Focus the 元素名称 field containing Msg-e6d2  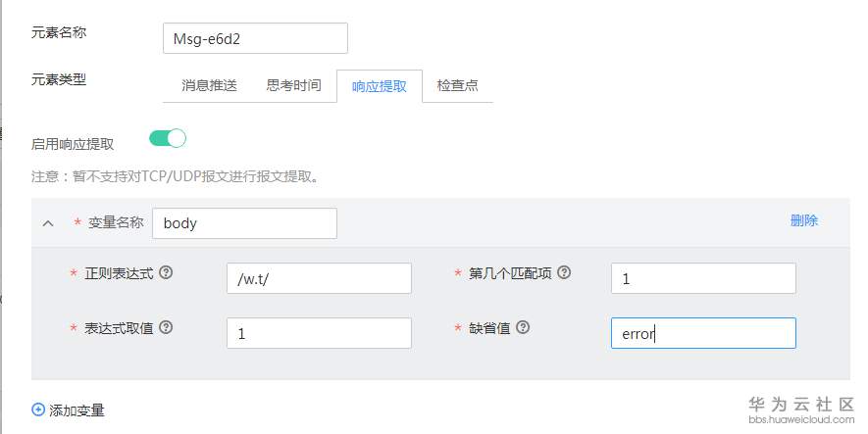pos(254,38)
